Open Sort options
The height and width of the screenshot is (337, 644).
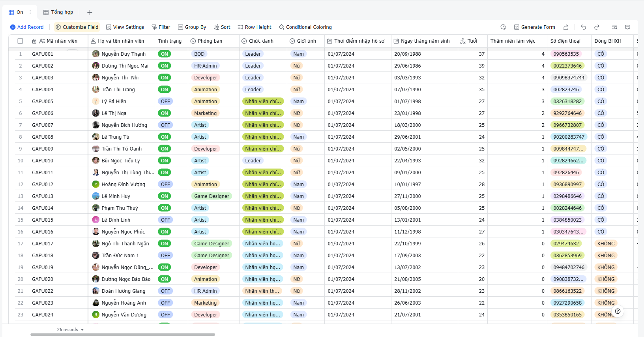tap(222, 27)
